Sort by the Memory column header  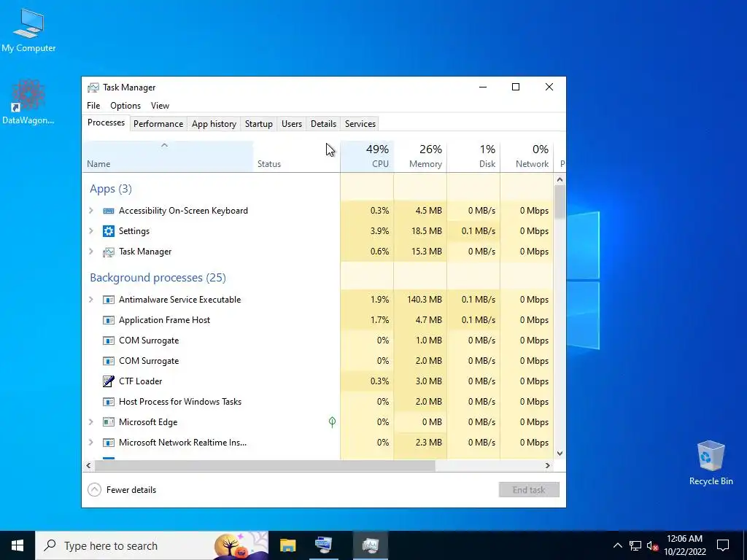(x=420, y=157)
